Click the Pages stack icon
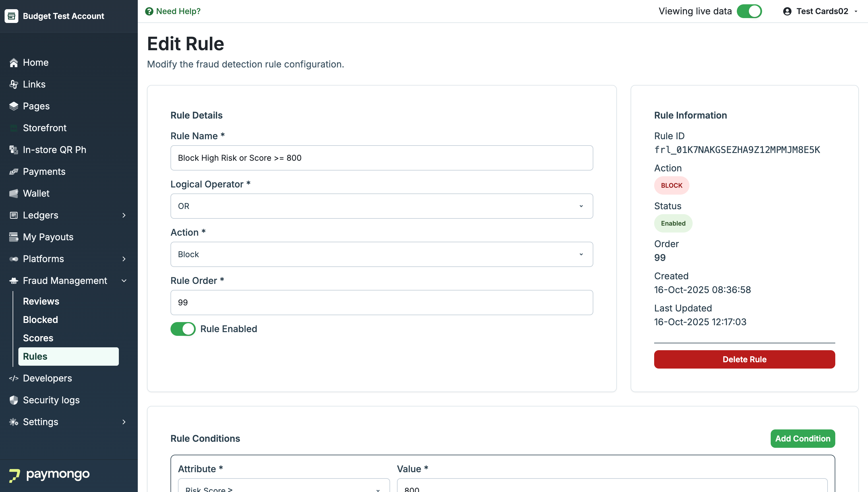Viewport: 868px width, 492px height. pos(13,106)
